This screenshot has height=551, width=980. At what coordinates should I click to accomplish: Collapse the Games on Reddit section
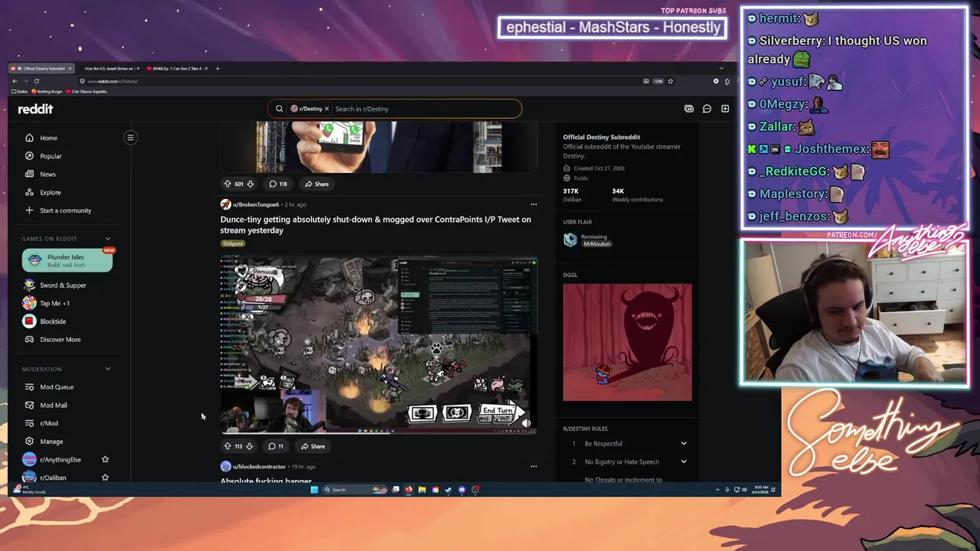[x=107, y=239]
